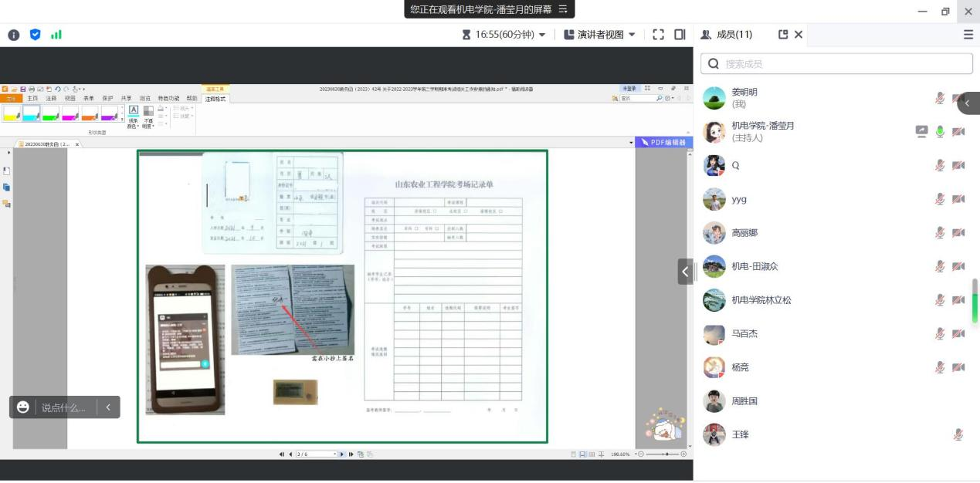Open the meeting info icon
This screenshot has height=483, width=980.
14,35
